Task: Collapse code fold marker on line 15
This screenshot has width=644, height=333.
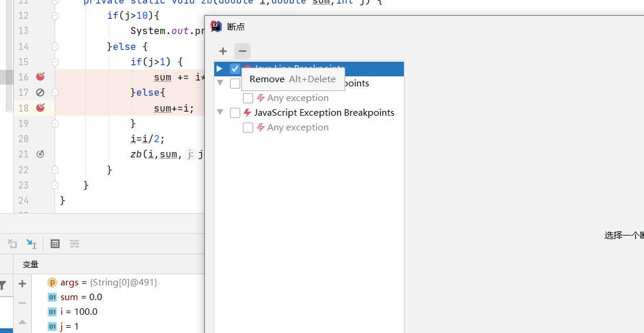Action: pos(55,62)
